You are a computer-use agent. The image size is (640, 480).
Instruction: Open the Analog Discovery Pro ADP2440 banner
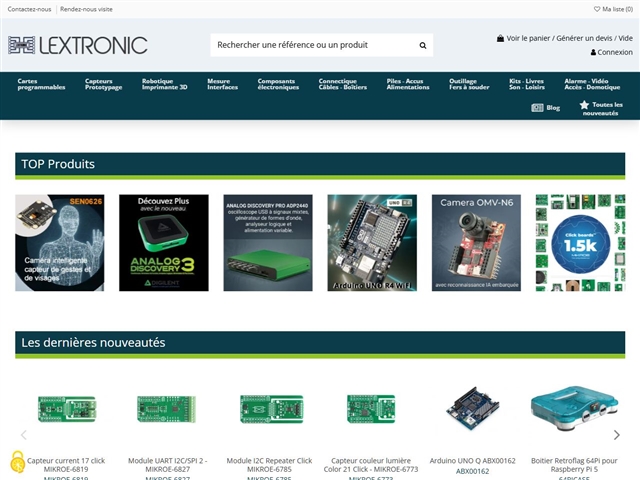point(268,243)
